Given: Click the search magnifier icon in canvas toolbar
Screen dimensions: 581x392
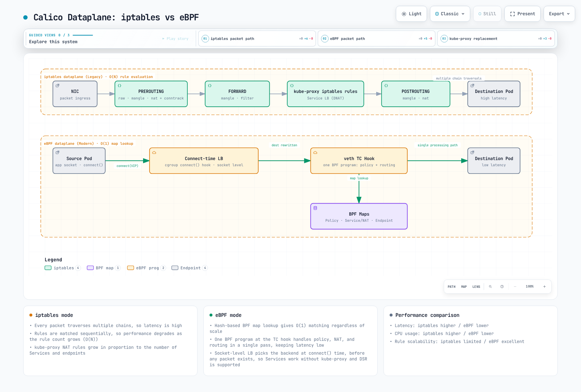Looking at the screenshot, I should click(490, 287).
